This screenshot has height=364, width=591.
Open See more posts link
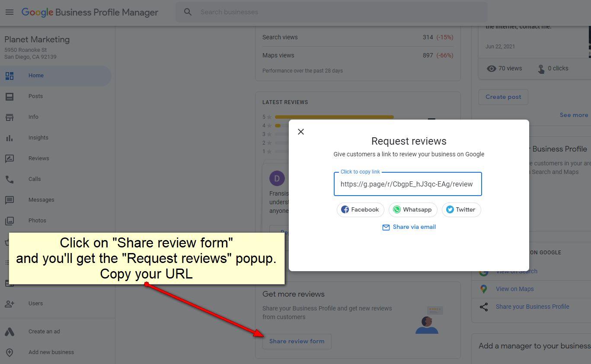click(x=574, y=115)
